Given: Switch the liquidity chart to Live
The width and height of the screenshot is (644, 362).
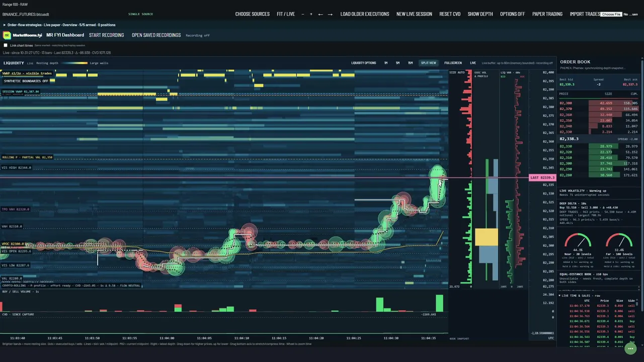Looking at the screenshot, I should coord(473,63).
